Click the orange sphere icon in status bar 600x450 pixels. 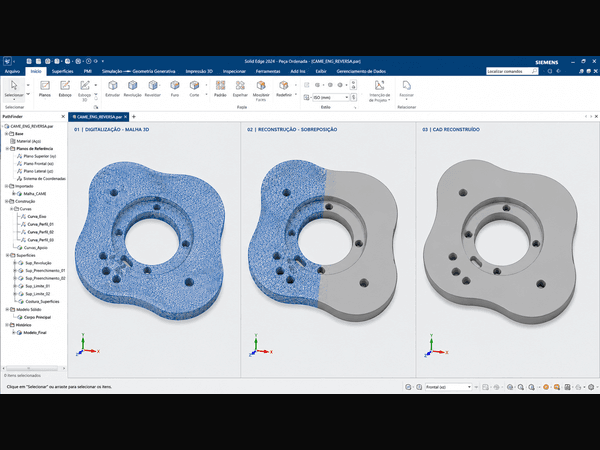tap(546, 387)
